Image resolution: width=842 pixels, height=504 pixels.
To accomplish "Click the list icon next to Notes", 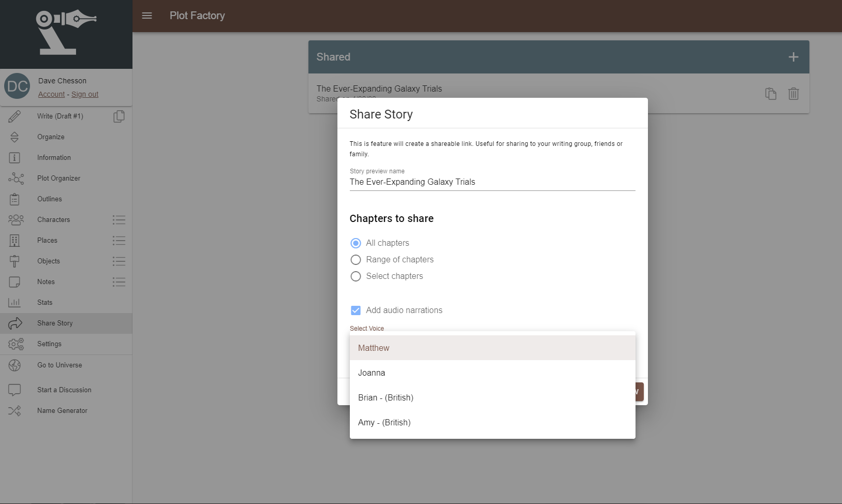I will point(119,282).
